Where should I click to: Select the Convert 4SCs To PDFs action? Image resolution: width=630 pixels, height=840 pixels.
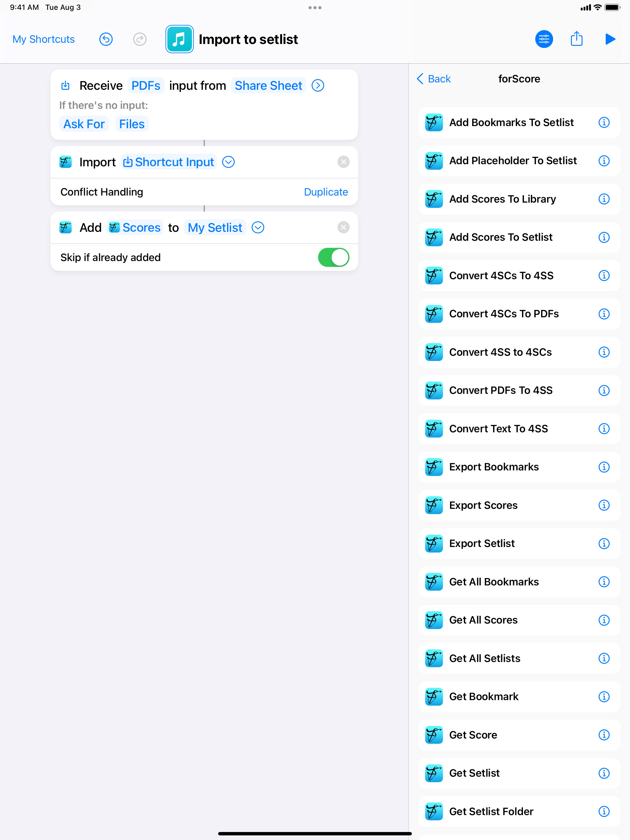[x=519, y=314]
